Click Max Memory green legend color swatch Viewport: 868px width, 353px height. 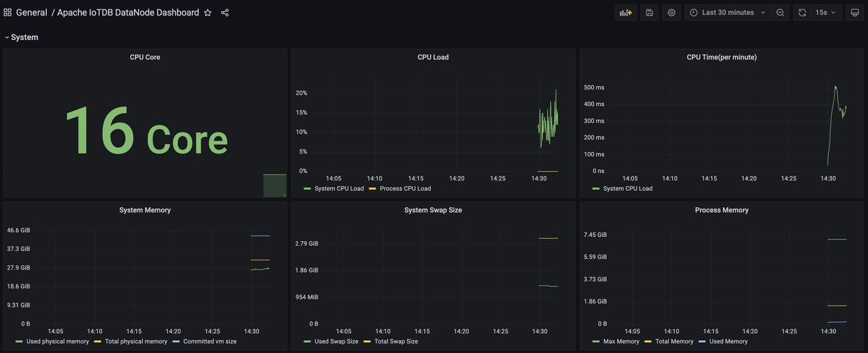click(596, 341)
